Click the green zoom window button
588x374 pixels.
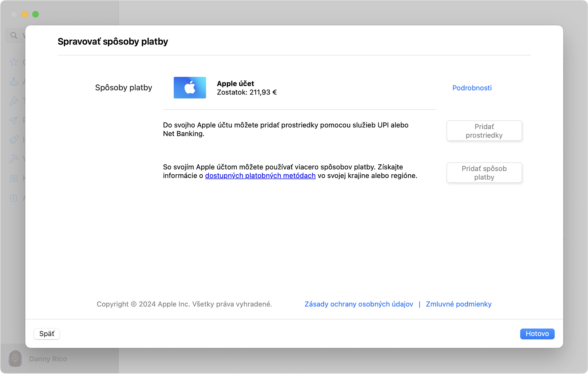tap(36, 14)
